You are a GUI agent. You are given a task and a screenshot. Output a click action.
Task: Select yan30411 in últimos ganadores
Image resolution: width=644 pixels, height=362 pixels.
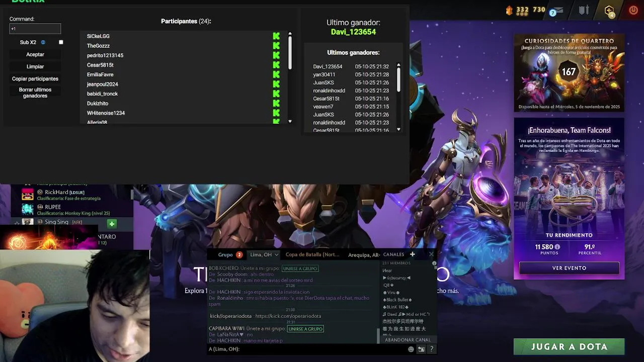tap(324, 74)
